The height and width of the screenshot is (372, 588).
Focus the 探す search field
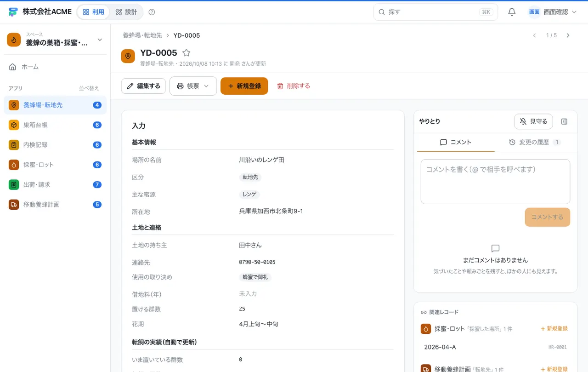435,12
